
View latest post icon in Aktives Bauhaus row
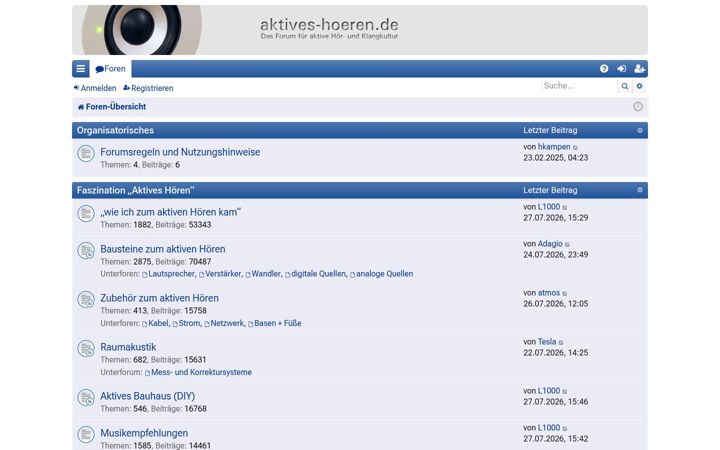[565, 392]
